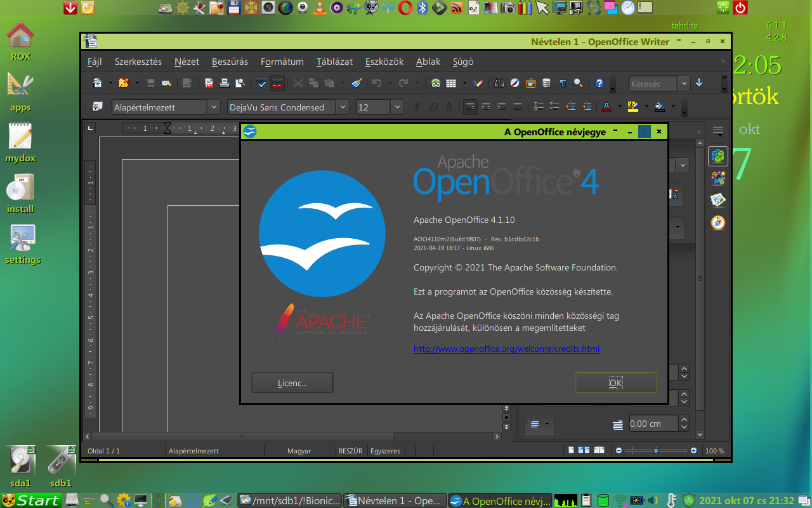Open the sidebar Properties deck icon

[x=718, y=156]
